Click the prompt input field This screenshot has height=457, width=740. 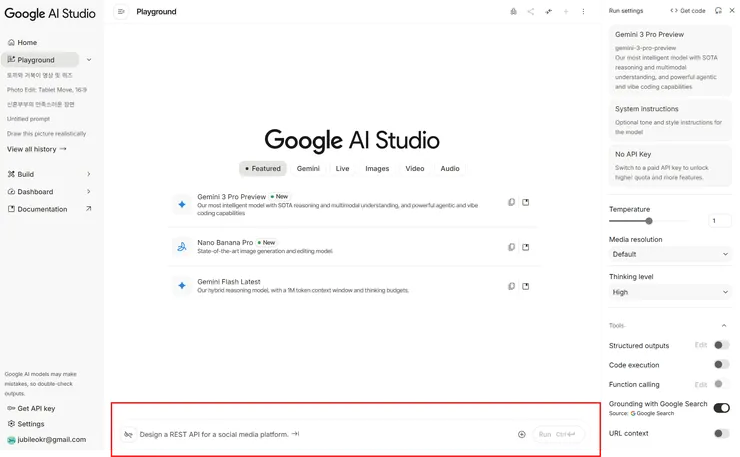coord(326,434)
